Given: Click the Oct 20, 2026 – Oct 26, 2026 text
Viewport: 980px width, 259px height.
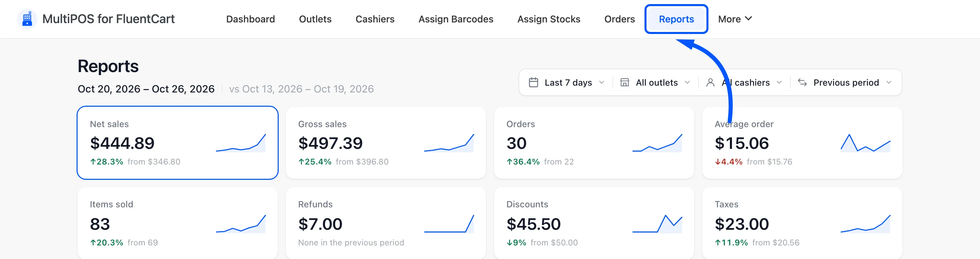Looking at the screenshot, I should pos(146,89).
